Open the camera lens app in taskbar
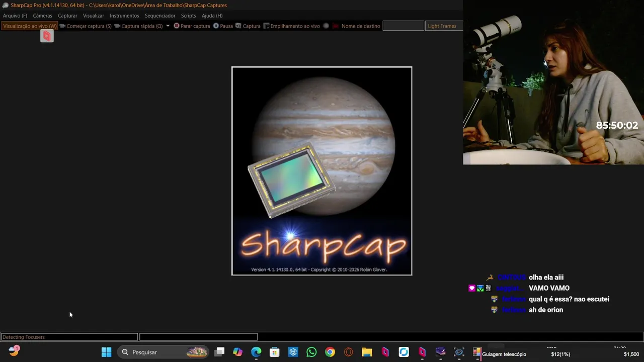Screen dimensions: 644x362 (x=459, y=352)
